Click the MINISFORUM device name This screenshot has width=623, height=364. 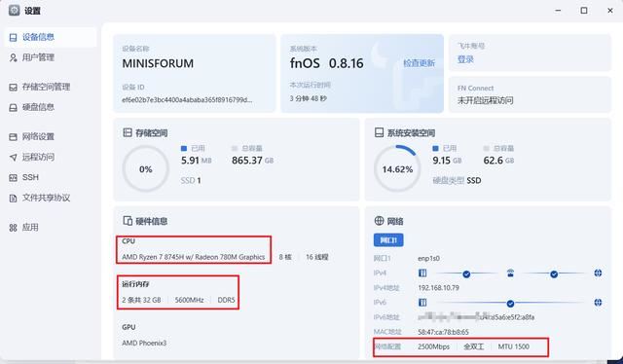pos(158,63)
